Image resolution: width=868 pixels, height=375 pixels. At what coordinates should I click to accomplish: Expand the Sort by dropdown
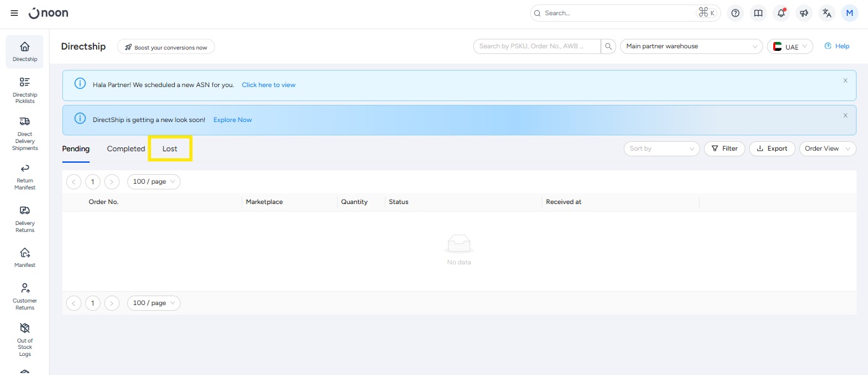[661, 149]
